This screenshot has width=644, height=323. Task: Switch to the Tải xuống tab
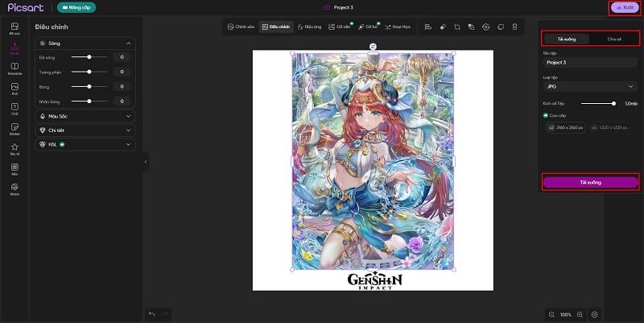(567, 39)
